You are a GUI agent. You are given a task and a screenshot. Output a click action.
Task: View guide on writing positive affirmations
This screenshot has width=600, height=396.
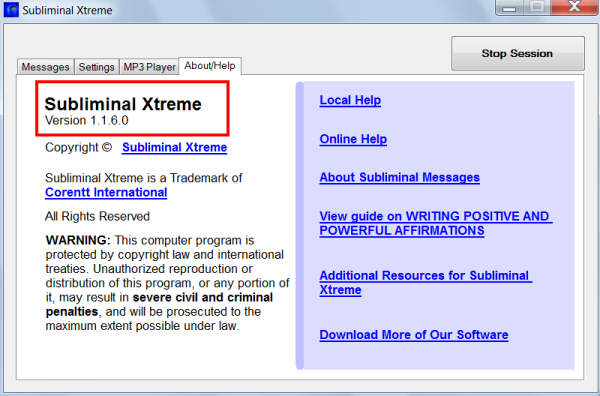(x=436, y=223)
